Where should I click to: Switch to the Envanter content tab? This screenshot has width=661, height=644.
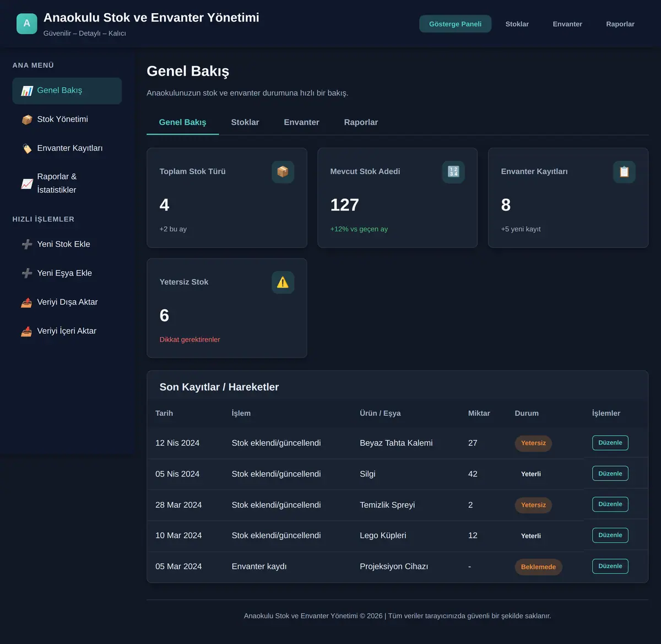[x=301, y=122]
